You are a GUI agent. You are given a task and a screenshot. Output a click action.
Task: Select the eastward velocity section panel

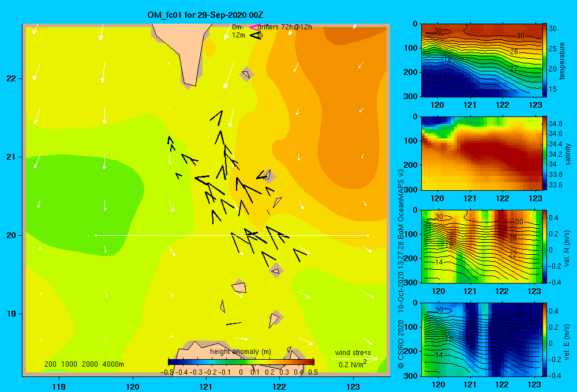[x=481, y=340]
